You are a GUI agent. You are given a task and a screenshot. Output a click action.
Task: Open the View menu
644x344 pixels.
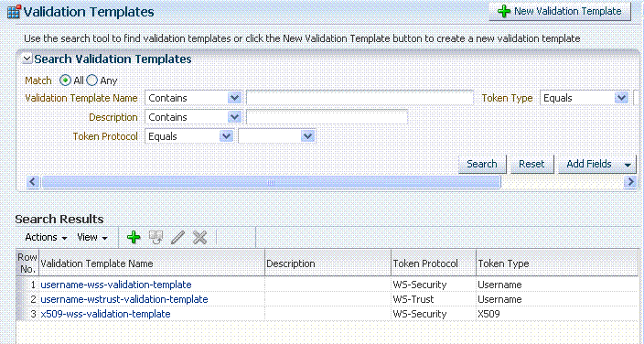pyautogui.click(x=92, y=237)
